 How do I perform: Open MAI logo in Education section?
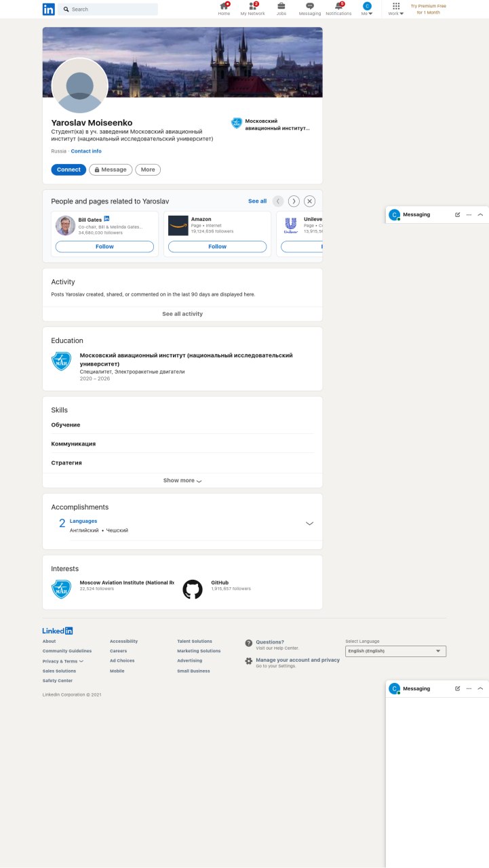[61, 361]
